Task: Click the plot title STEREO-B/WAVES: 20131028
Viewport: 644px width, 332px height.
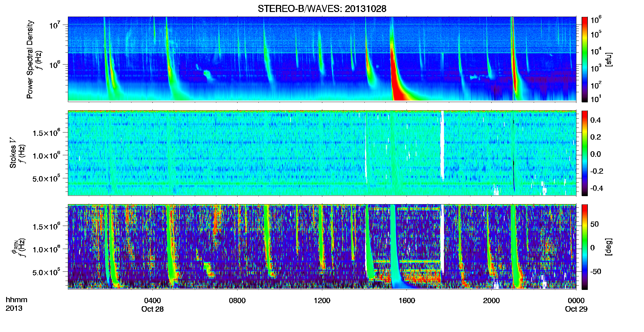Action: pyautogui.click(x=322, y=9)
